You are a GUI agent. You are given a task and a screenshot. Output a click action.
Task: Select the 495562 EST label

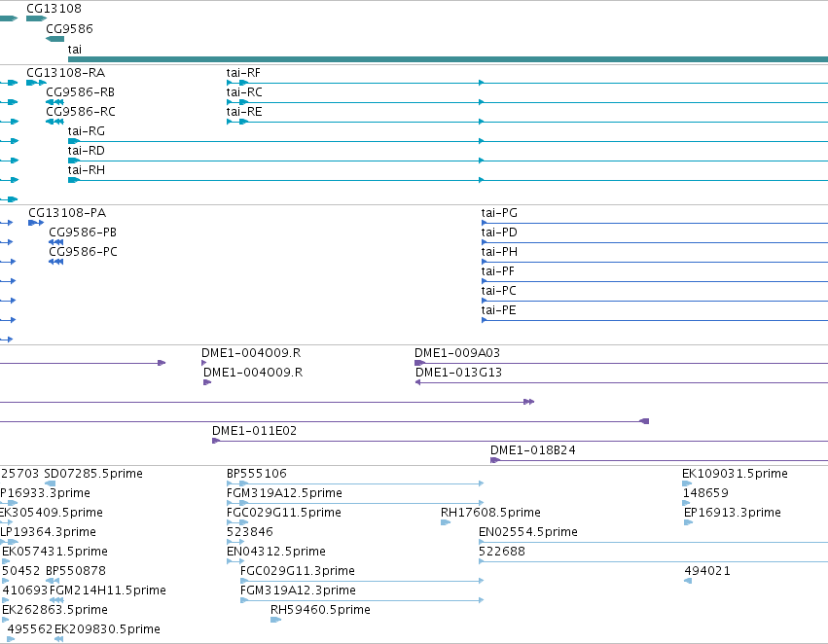[x=30, y=629]
